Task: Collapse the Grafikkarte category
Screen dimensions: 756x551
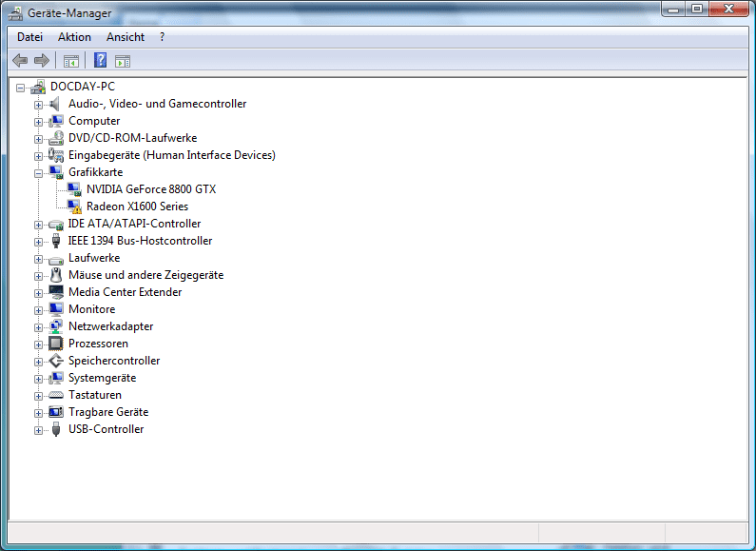Action: tap(38, 173)
